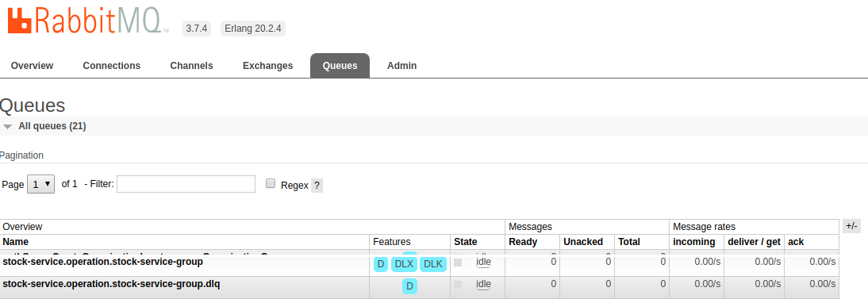Viewport: 868px width, 299px height.
Task: Click the RabbitMQ logo
Action: pos(88,20)
